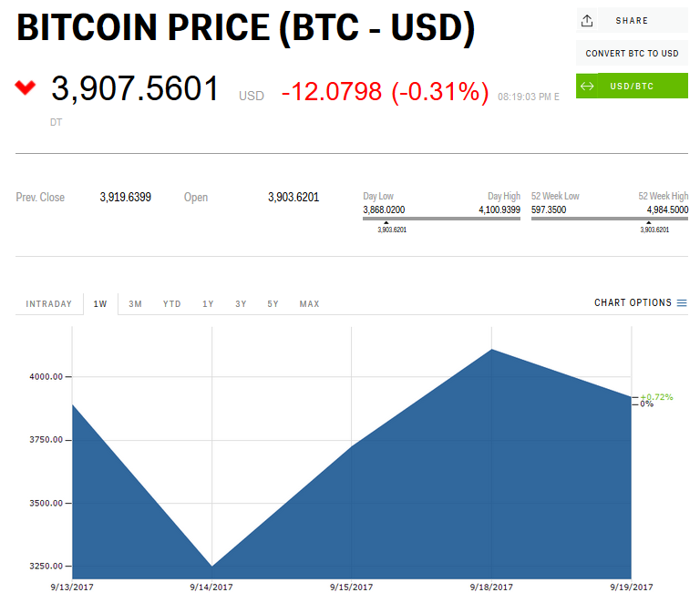
Task: Click the USD/BTC swap arrows icon
Action: (x=588, y=87)
